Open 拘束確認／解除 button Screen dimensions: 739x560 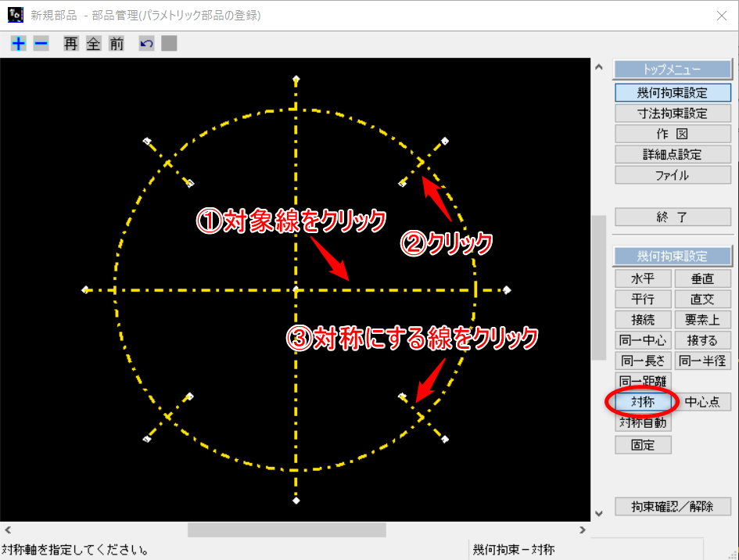[x=673, y=506]
